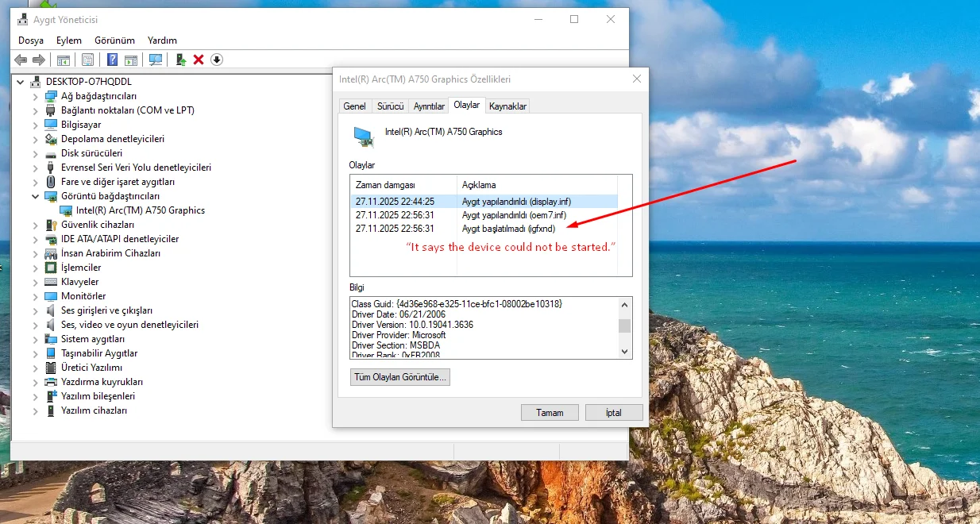This screenshot has width=980, height=524.
Task: Expand the Ağ bağdaştırıcıları category
Action: coord(35,96)
